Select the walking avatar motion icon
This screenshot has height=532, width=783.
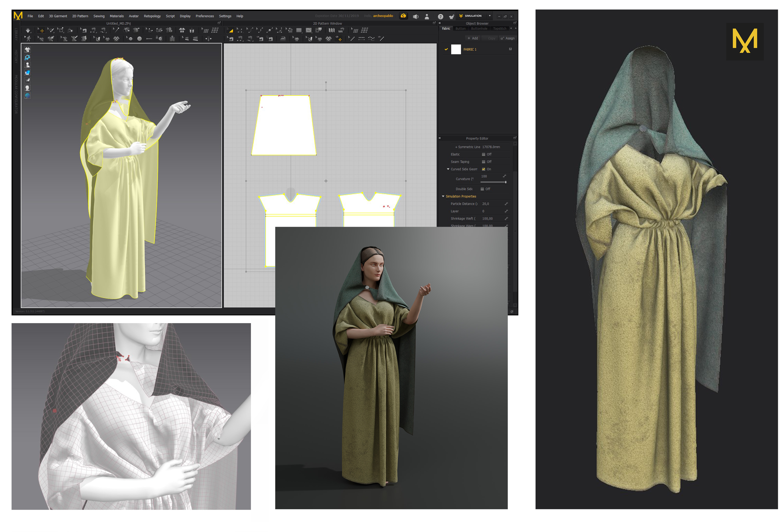coord(28,39)
